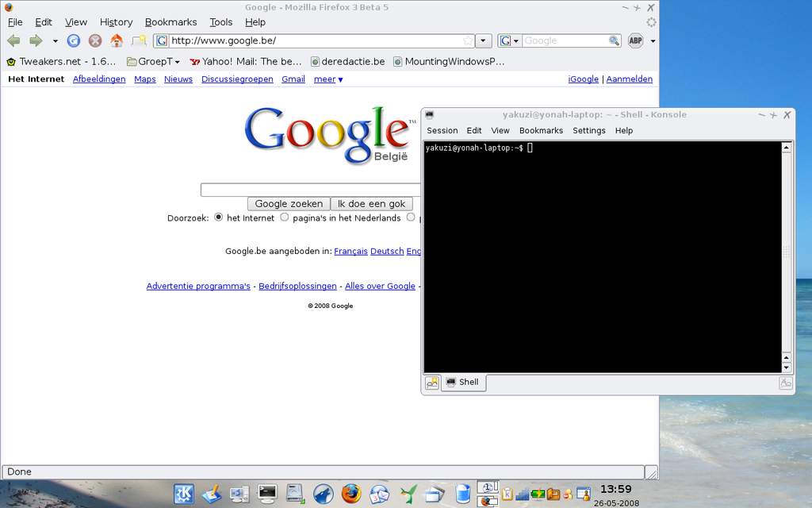Open the blue trash bin in the panel
The width and height of the screenshot is (812, 508).
463,494
